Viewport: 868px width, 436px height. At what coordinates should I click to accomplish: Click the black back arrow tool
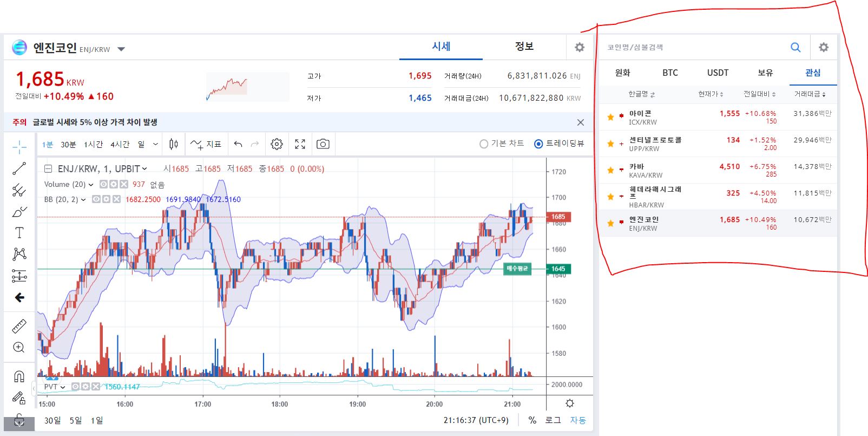(19, 297)
